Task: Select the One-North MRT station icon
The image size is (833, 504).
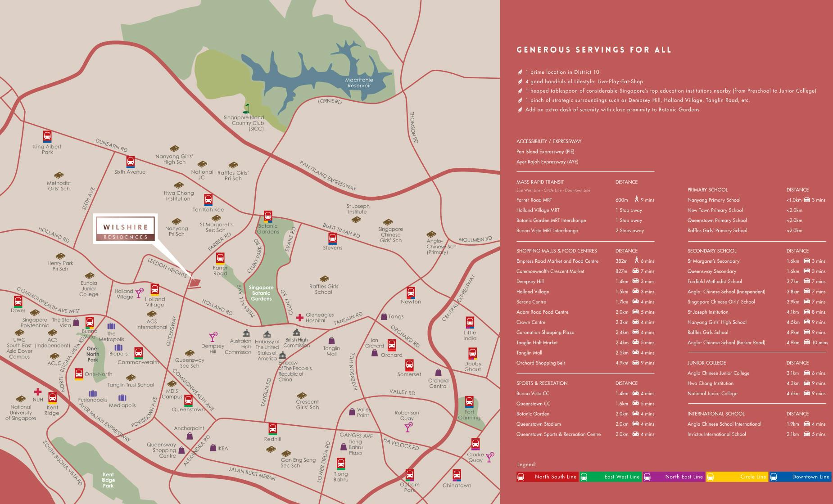Action: pos(79,374)
